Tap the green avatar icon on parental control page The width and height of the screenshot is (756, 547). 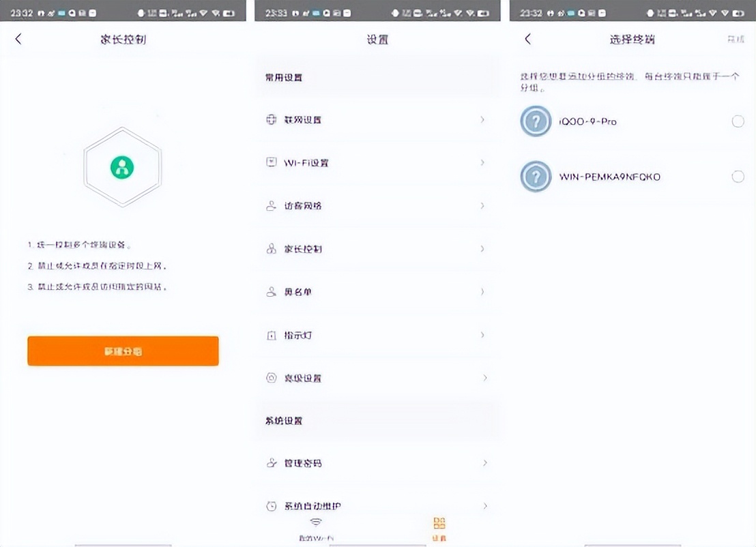point(122,166)
